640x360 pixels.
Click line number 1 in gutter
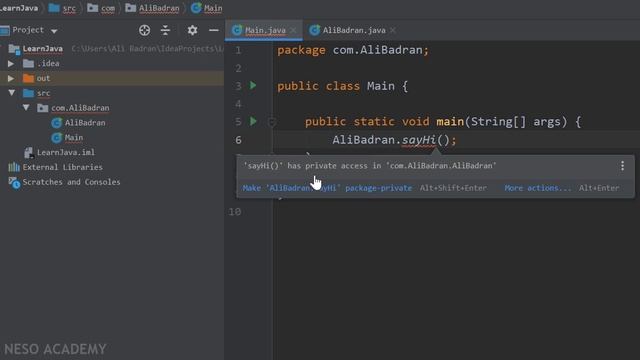(x=238, y=50)
